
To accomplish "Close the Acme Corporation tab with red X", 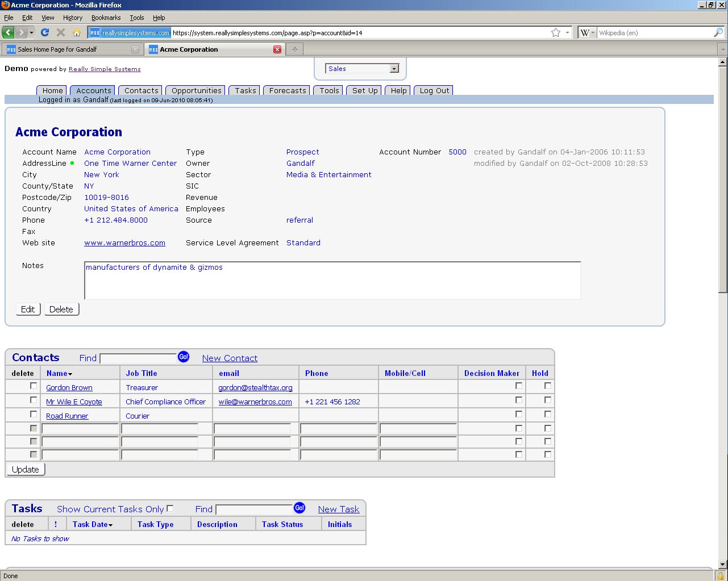I will [x=277, y=49].
